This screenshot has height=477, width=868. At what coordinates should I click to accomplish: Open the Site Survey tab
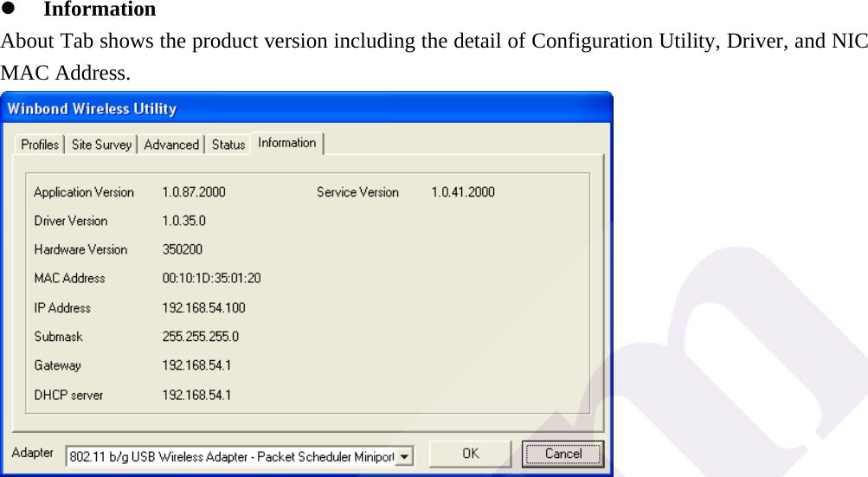[101, 145]
